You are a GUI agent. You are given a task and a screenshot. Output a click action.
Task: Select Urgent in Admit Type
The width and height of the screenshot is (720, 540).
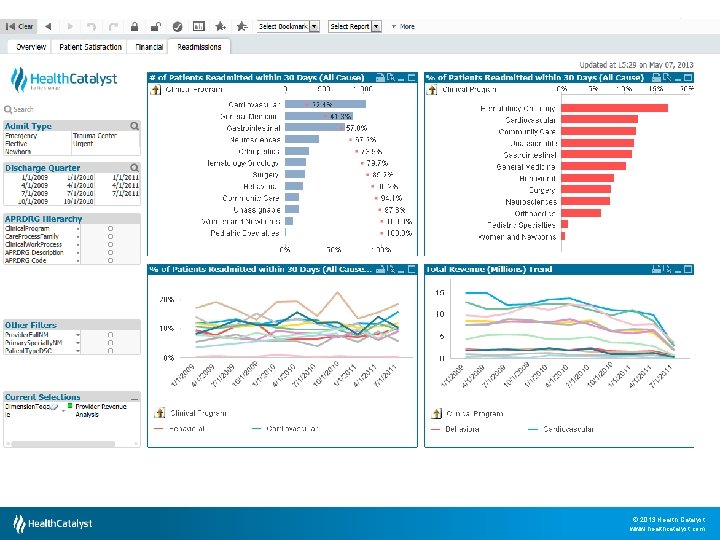point(83,144)
